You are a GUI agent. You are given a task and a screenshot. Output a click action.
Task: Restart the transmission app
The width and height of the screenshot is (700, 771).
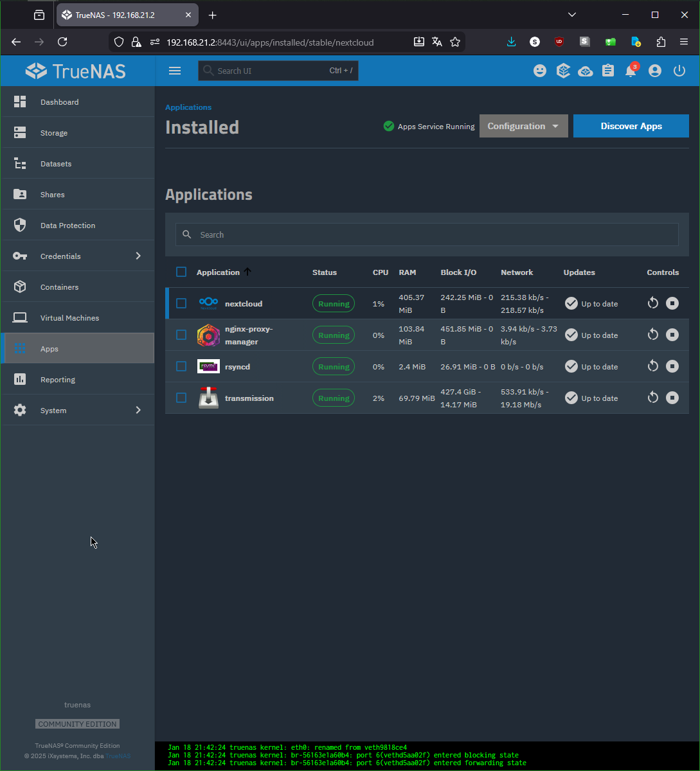[653, 398]
